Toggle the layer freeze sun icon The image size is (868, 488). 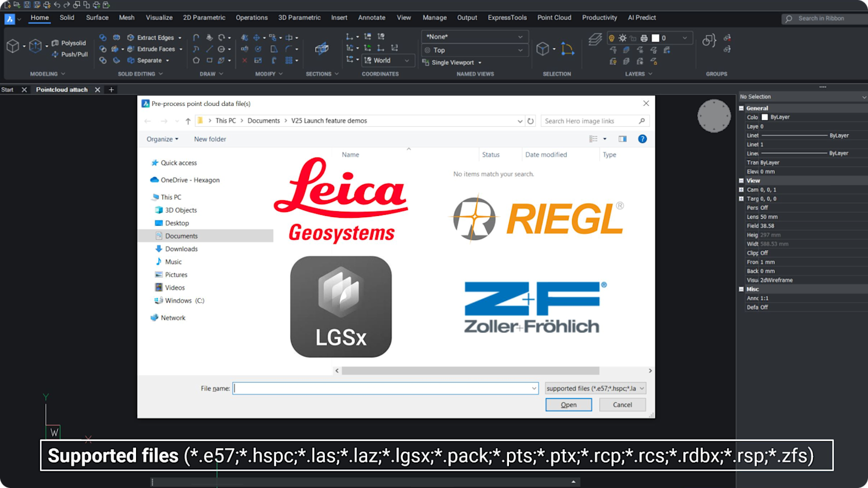click(622, 38)
